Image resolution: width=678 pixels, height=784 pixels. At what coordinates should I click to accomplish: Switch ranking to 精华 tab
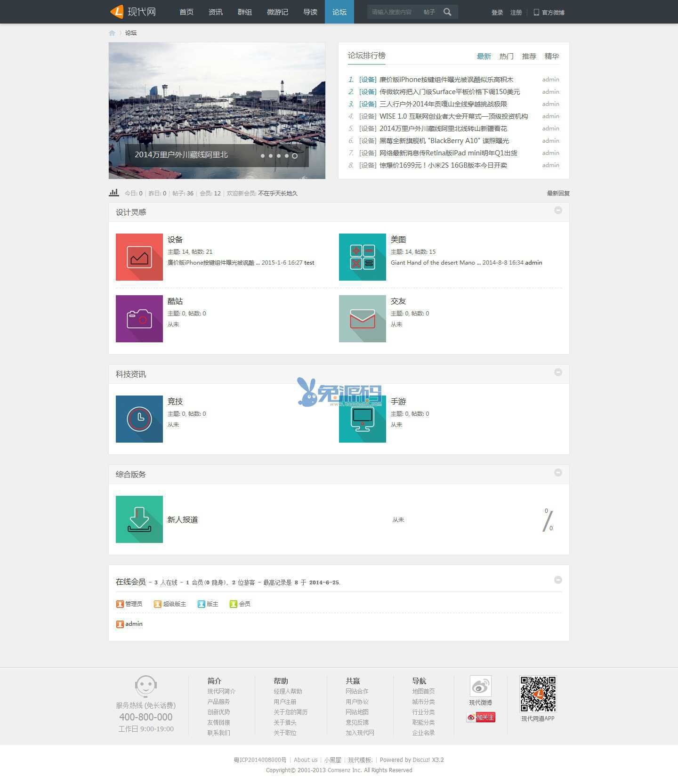pos(552,56)
